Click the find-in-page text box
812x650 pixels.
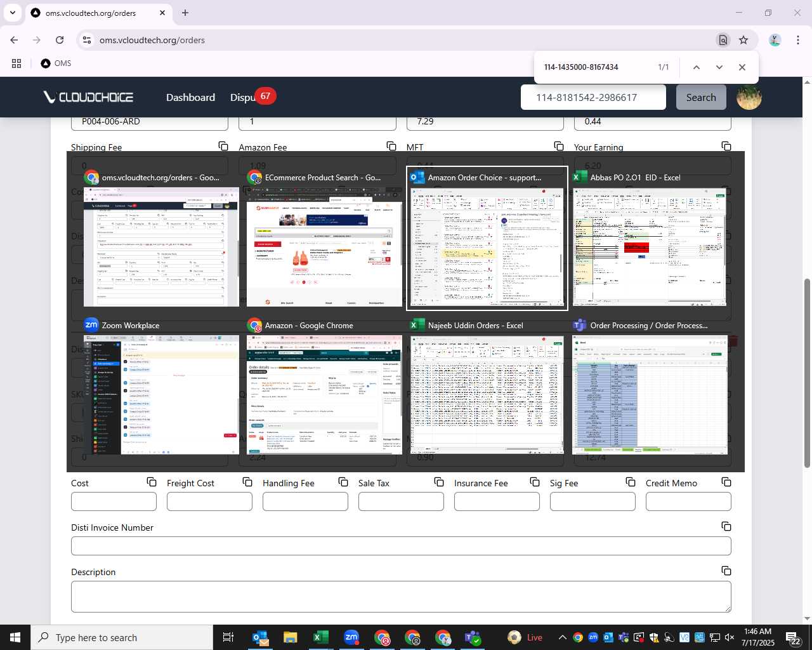pos(596,67)
